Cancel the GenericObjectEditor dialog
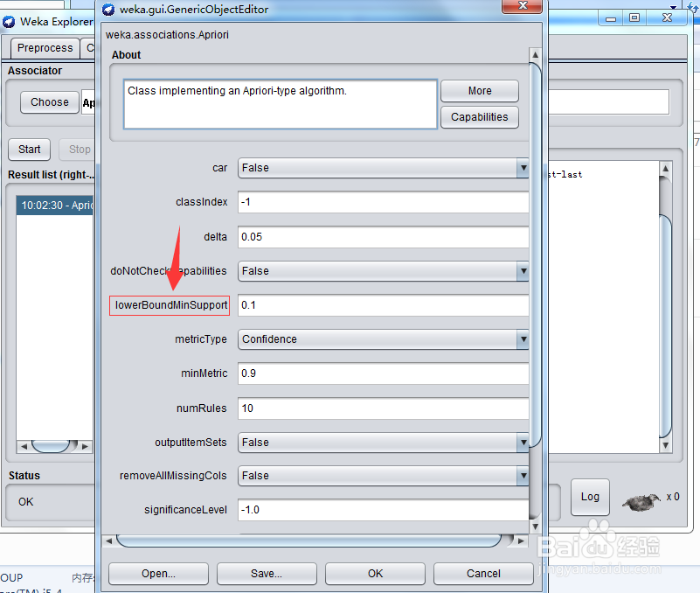Screen dimensions: 700x593 [483, 574]
